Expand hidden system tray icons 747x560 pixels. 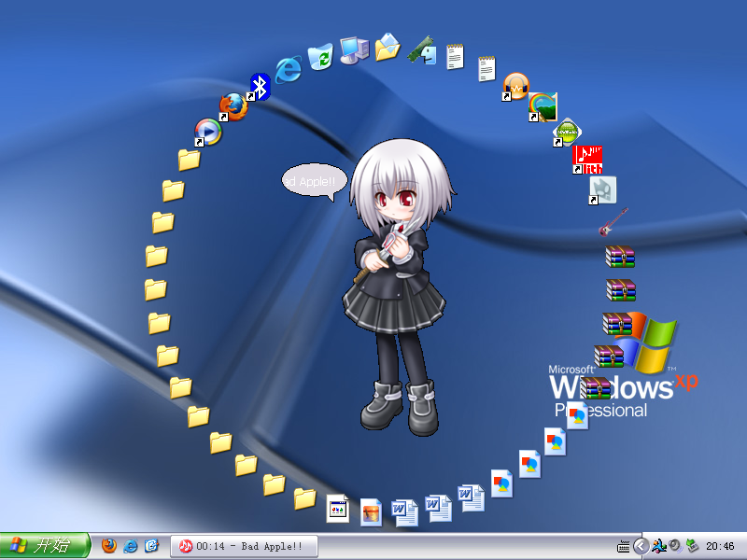pyautogui.click(x=641, y=546)
